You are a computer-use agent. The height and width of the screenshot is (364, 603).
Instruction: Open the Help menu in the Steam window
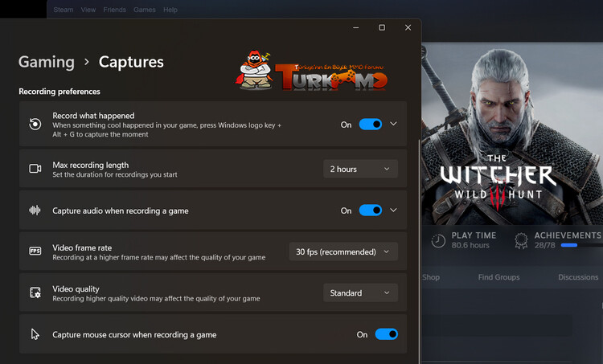coord(170,10)
